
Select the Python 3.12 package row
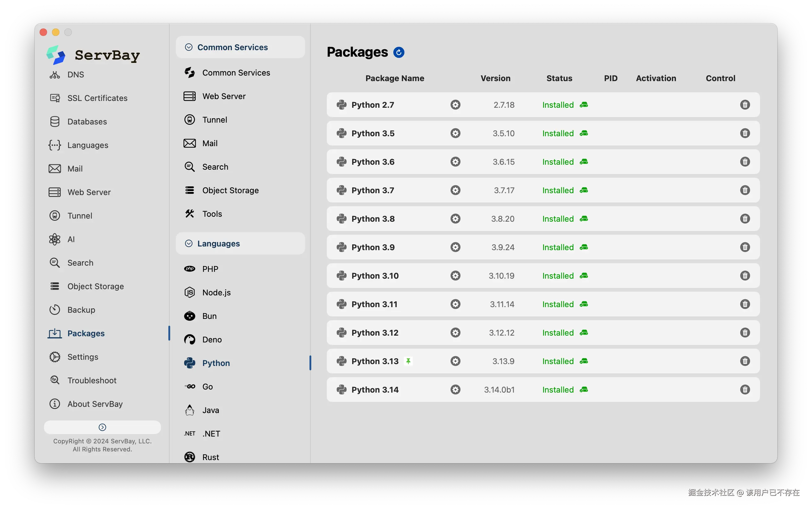[x=375, y=333]
